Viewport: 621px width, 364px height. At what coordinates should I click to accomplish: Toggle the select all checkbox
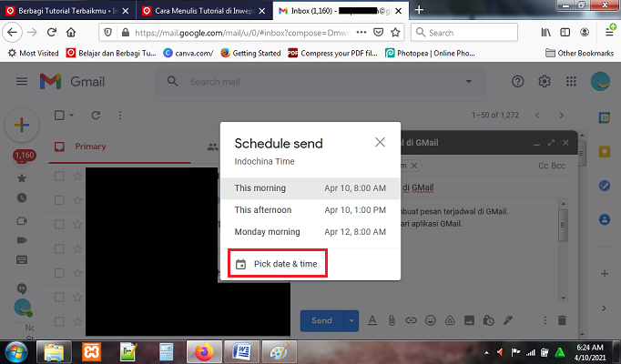coord(59,116)
